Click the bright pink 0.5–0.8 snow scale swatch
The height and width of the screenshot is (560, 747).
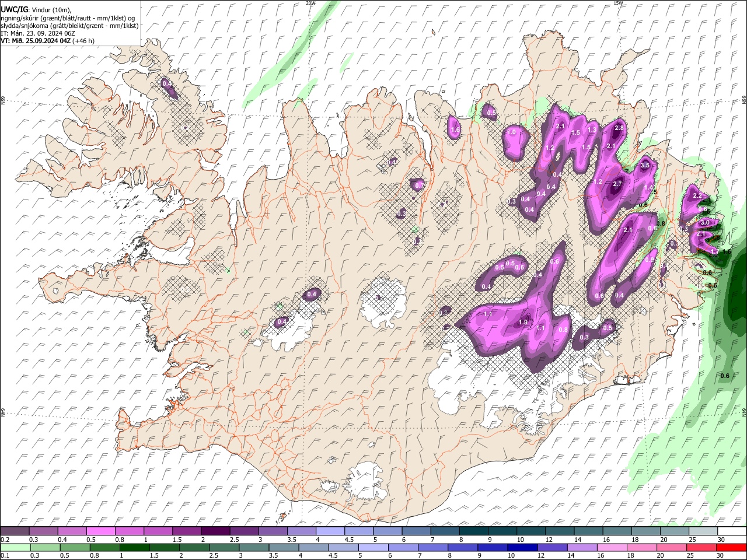(102, 531)
